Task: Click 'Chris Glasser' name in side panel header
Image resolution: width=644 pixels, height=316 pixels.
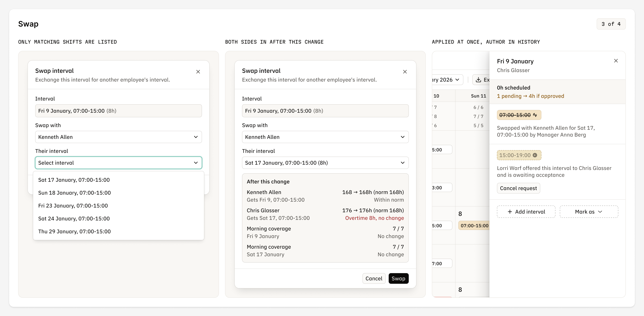Action: click(513, 70)
